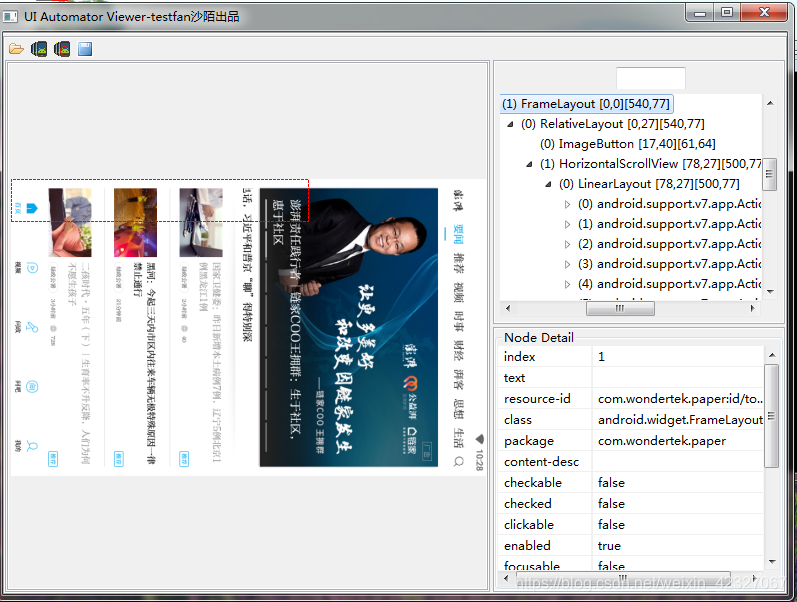Expand the (0) android.support.v7.app node
This screenshot has height=602, width=797.
pyautogui.click(x=567, y=204)
